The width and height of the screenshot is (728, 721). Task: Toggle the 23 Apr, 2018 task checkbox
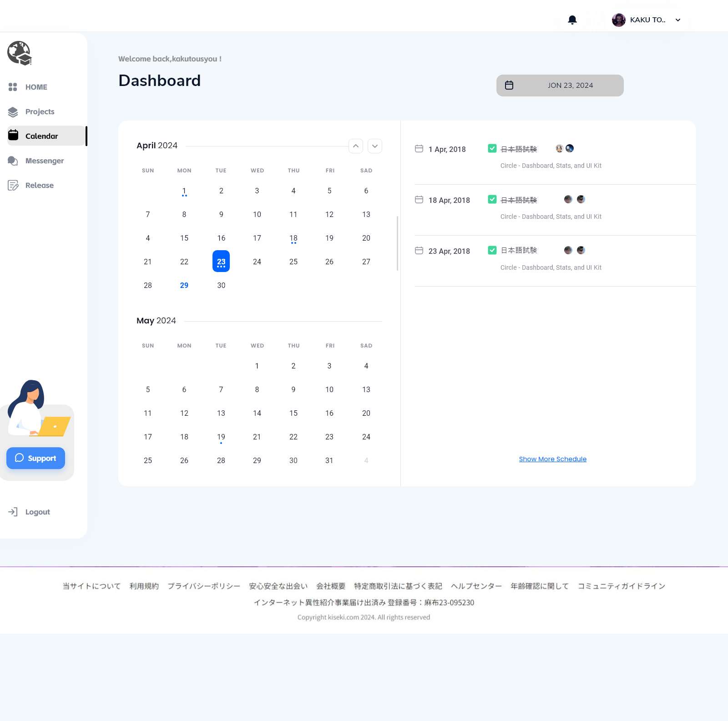(492, 250)
